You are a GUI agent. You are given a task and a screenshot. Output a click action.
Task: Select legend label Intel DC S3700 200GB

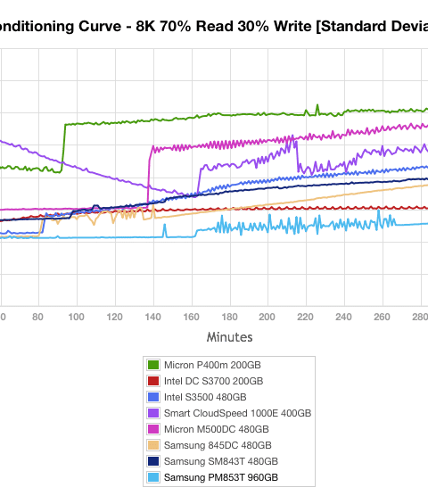[214, 381]
